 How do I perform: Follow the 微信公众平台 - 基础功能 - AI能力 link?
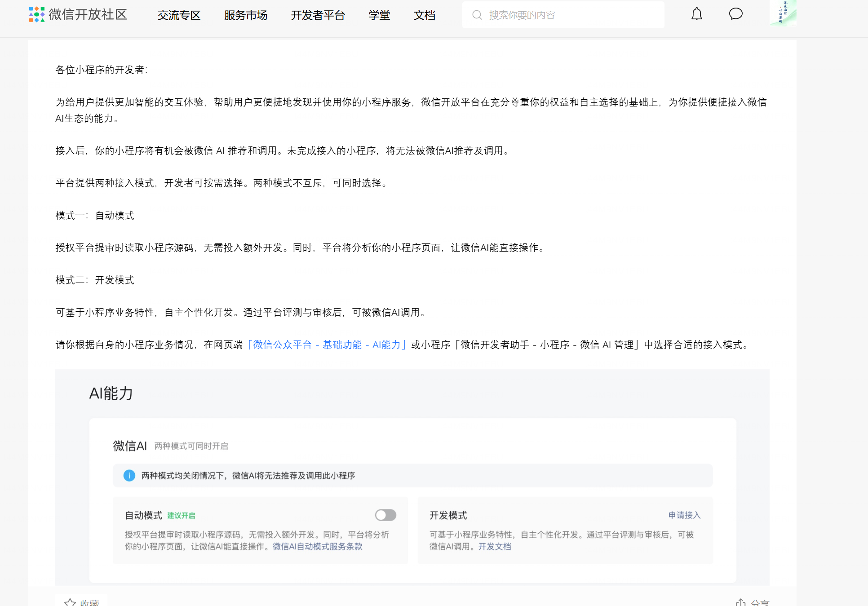tap(327, 345)
